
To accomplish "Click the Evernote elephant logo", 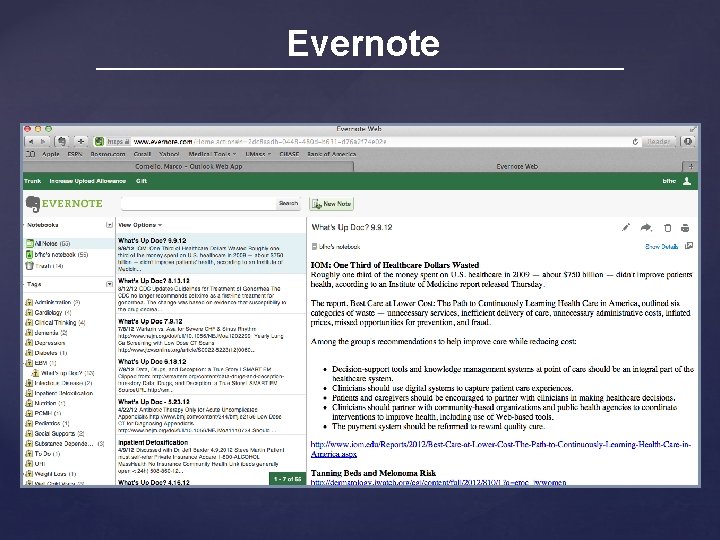I will tap(33, 204).
